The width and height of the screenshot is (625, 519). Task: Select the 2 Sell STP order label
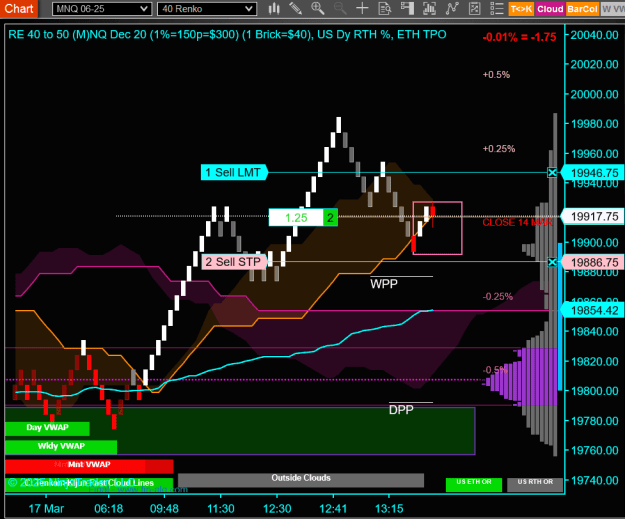coord(234,262)
